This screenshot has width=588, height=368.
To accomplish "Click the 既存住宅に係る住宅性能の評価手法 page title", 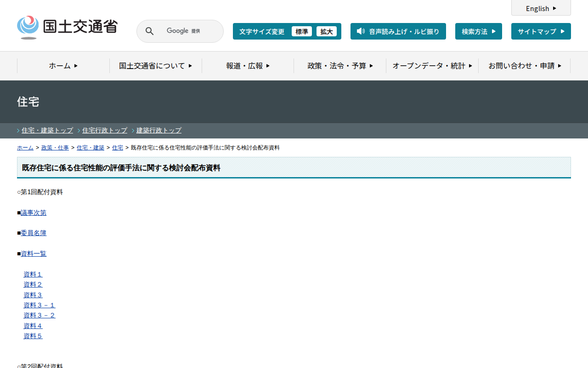I will click(x=121, y=168).
